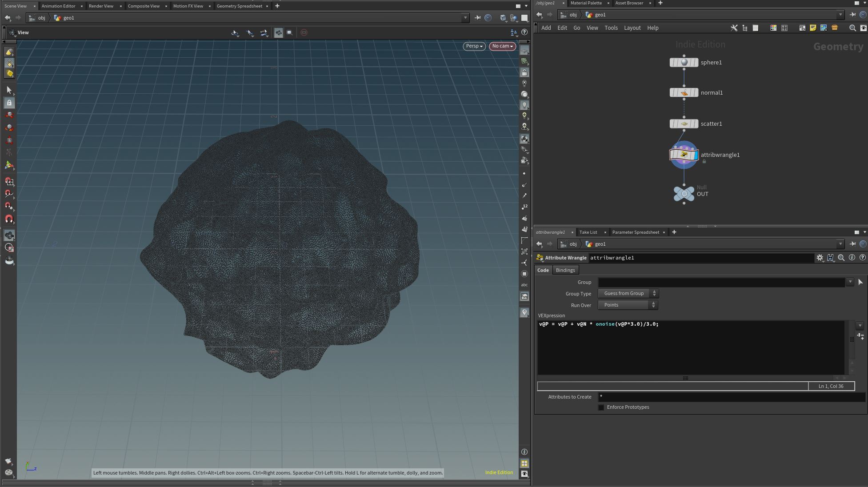Screen dimensions: 868x487
Task: Click the network editor find (magnifier) icon
Action: (852, 28)
